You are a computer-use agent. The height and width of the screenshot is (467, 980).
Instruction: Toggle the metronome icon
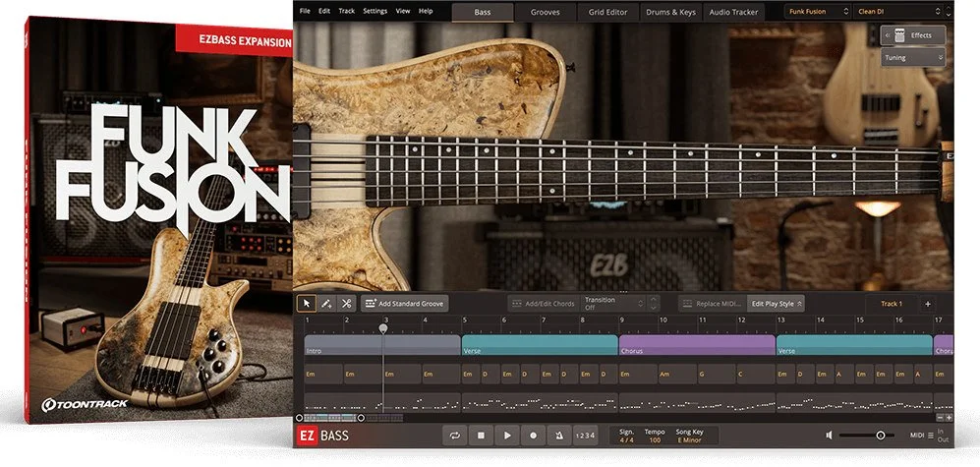tap(559, 436)
